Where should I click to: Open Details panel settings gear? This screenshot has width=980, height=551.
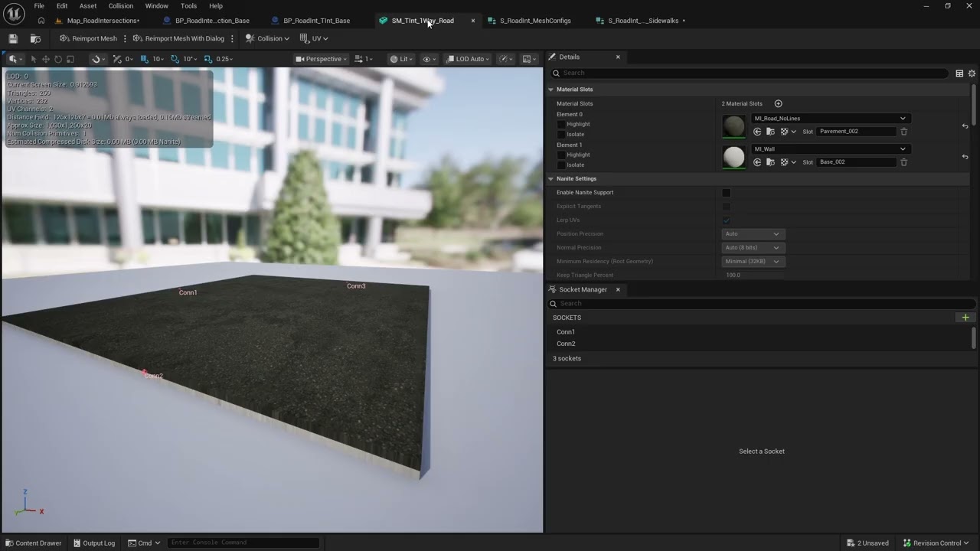[972, 73]
